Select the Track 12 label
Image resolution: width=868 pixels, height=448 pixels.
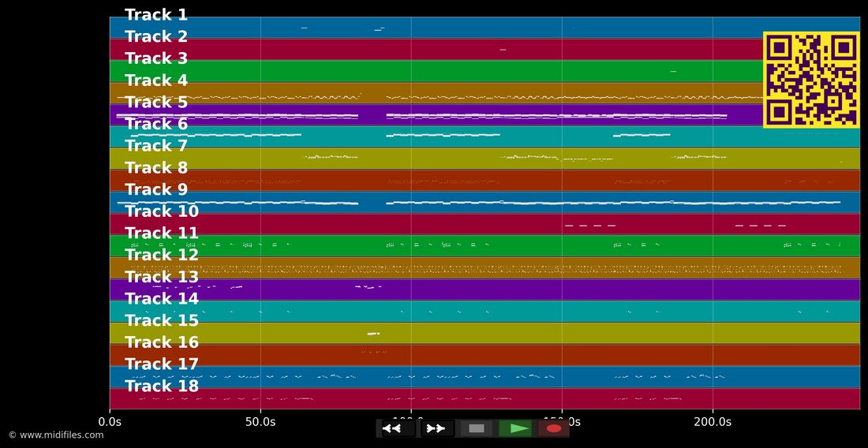click(x=162, y=255)
